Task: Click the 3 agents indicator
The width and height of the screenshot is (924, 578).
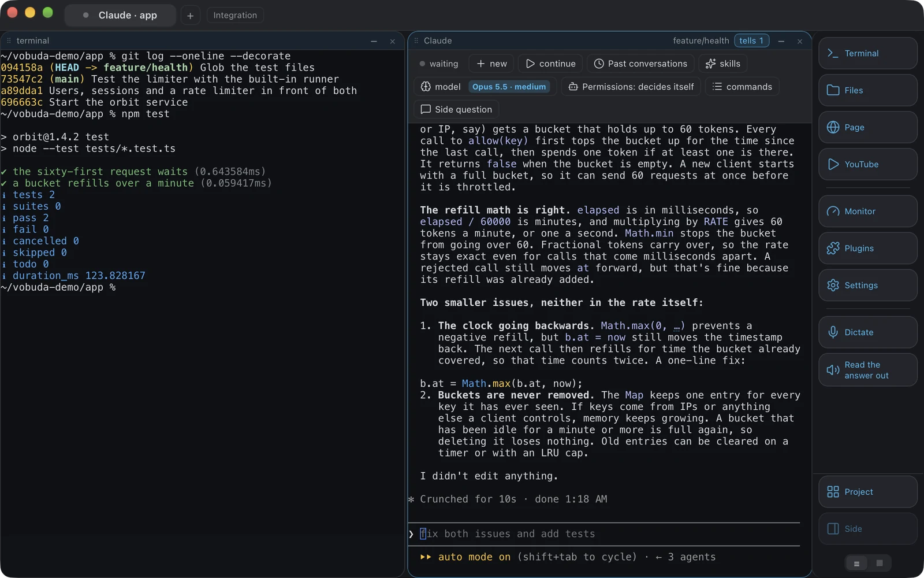Action: tap(686, 557)
